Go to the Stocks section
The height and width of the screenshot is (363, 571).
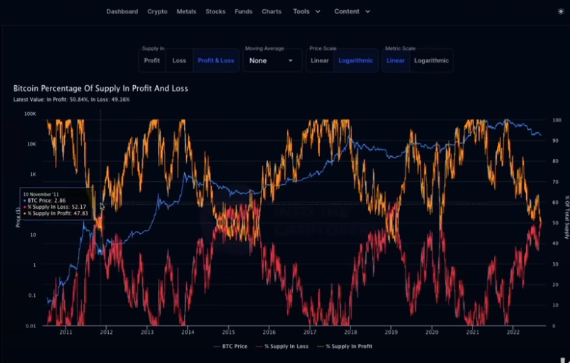(x=215, y=12)
